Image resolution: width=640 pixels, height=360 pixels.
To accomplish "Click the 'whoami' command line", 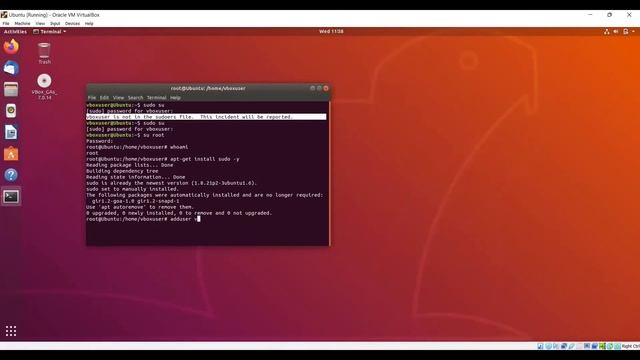I will 137,147.
